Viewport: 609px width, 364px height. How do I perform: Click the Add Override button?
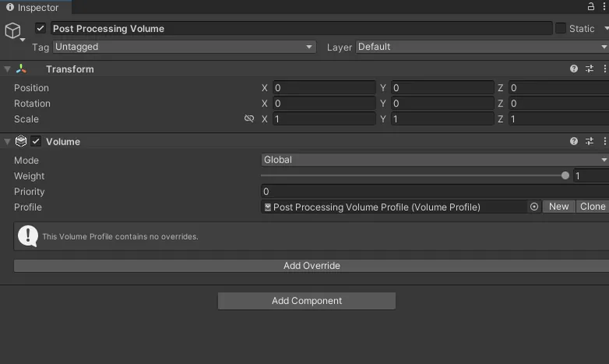(312, 266)
